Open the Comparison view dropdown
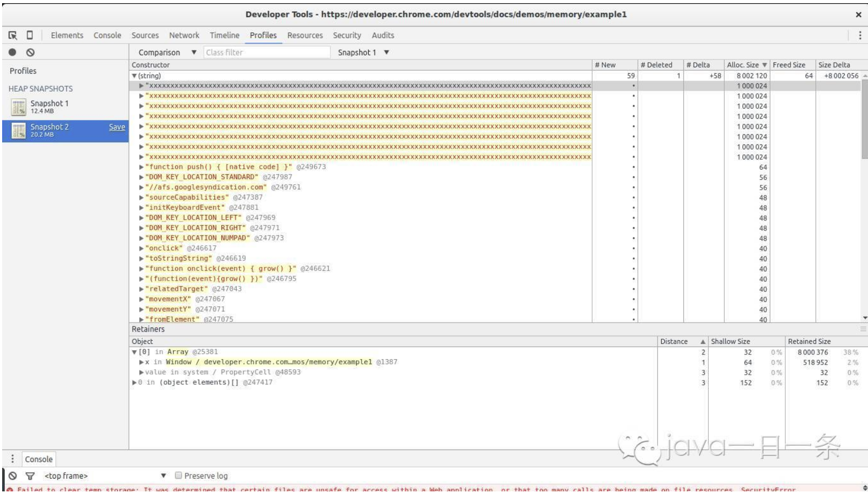Image resolution: width=868 pixels, height=502 pixels. pyautogui.click(x=168, y=53)
